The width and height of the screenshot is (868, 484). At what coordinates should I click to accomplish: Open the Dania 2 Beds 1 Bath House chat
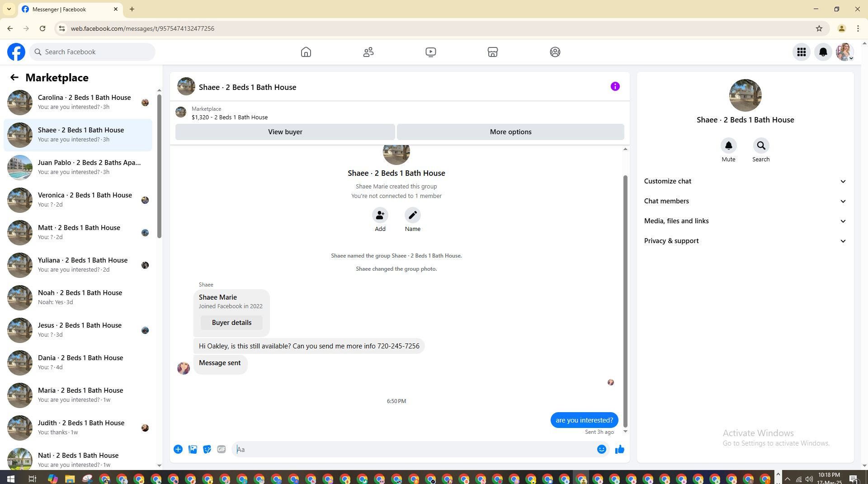[x=78, y=363]
